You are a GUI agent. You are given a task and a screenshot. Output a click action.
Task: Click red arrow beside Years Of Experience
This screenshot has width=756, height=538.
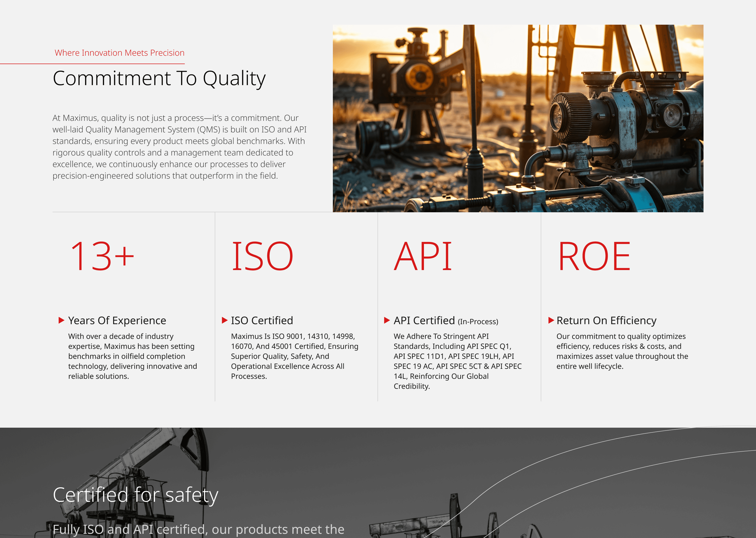[x=61, y=320]
